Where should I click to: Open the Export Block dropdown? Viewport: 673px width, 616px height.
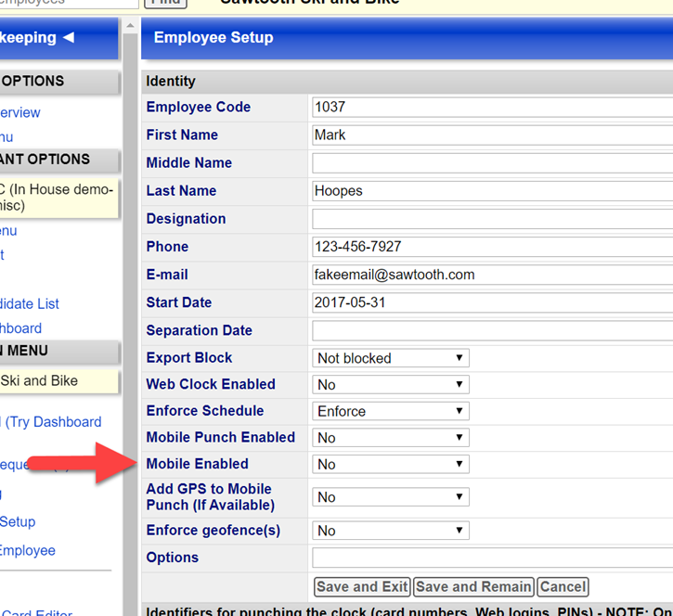tap(391, 358)
